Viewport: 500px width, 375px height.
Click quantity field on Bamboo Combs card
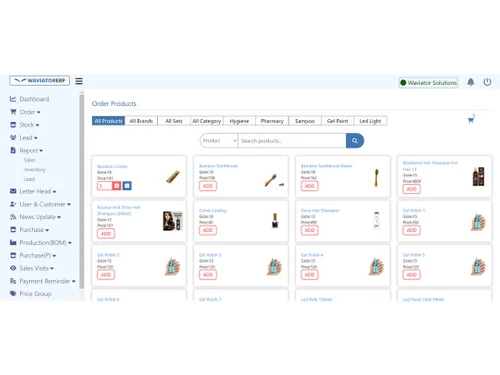click(105, 186)
